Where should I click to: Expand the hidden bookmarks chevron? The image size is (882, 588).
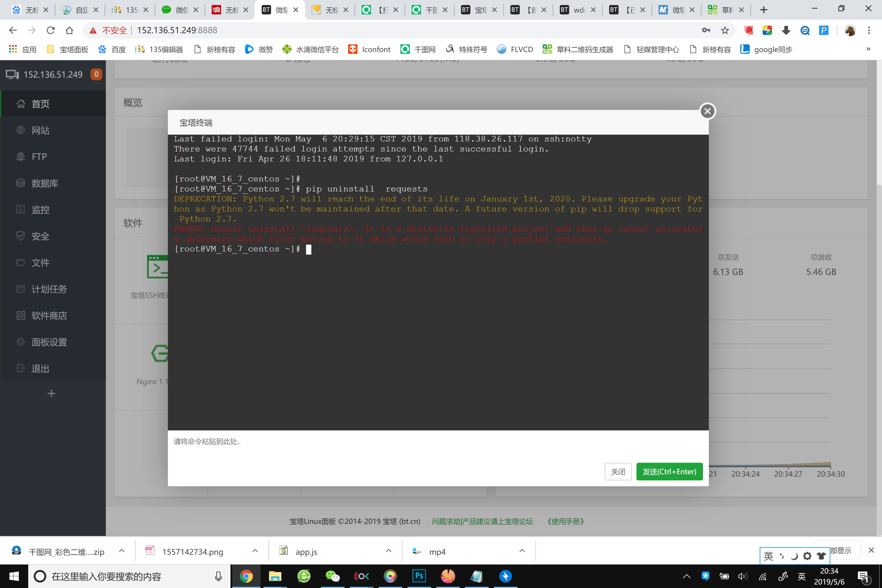pyautogui.click(x=868, y=49)
